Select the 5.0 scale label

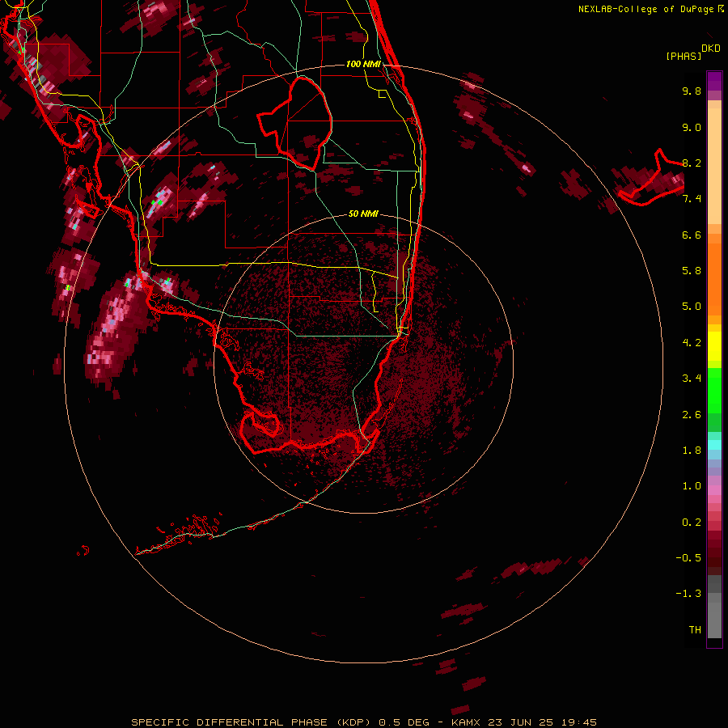click(692, 307)
